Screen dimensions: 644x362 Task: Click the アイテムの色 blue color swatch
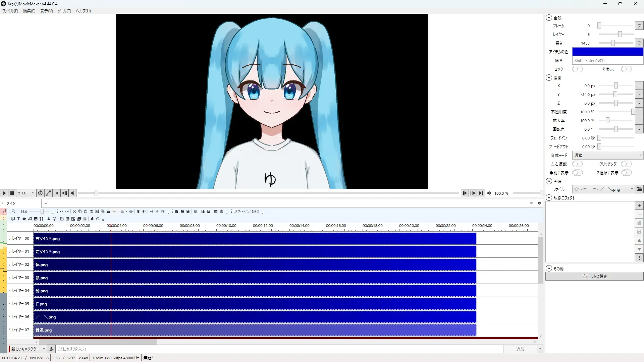pyautogui.click(x=607, y=52)
